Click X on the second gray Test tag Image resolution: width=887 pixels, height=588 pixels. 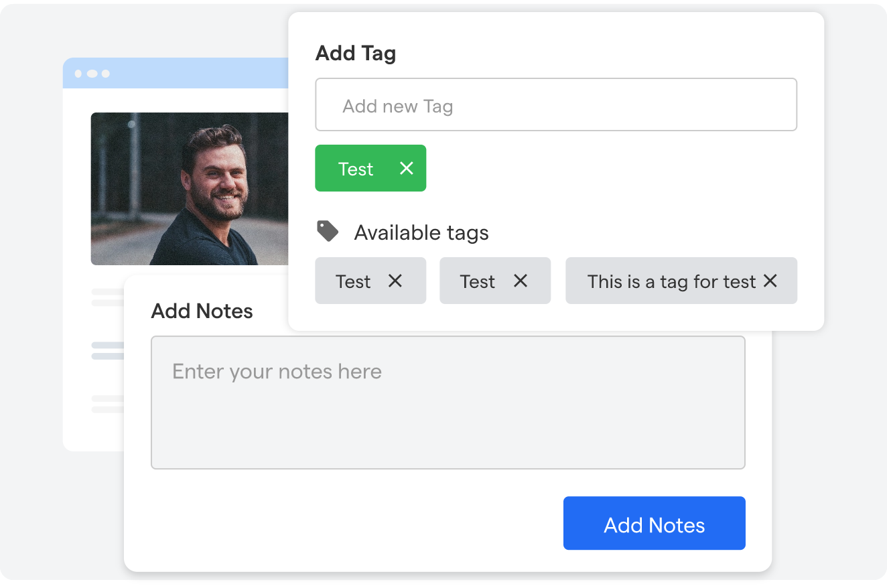pyautogui.click(x=521, y=281)
